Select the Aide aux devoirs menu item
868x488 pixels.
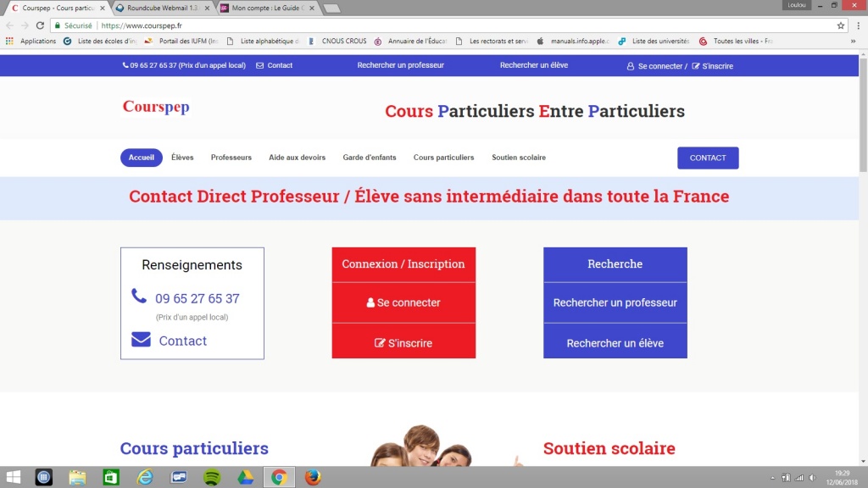coord(298,158)
